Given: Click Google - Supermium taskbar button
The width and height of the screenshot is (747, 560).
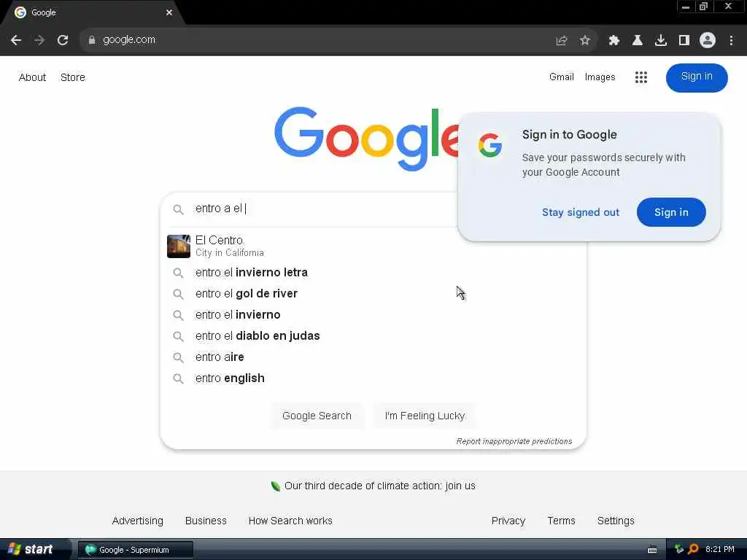Looking at the screenshot, I should (135, 550).
